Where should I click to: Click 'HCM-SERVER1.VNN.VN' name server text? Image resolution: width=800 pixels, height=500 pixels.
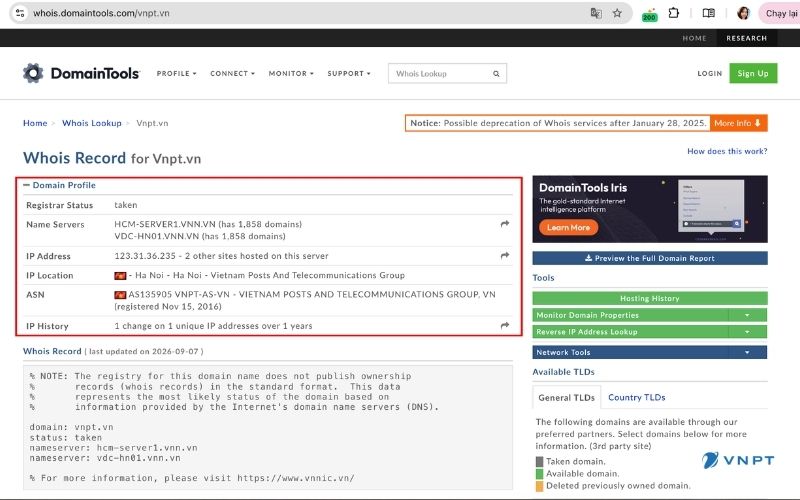pyautogui.click(x=165, y=224)
